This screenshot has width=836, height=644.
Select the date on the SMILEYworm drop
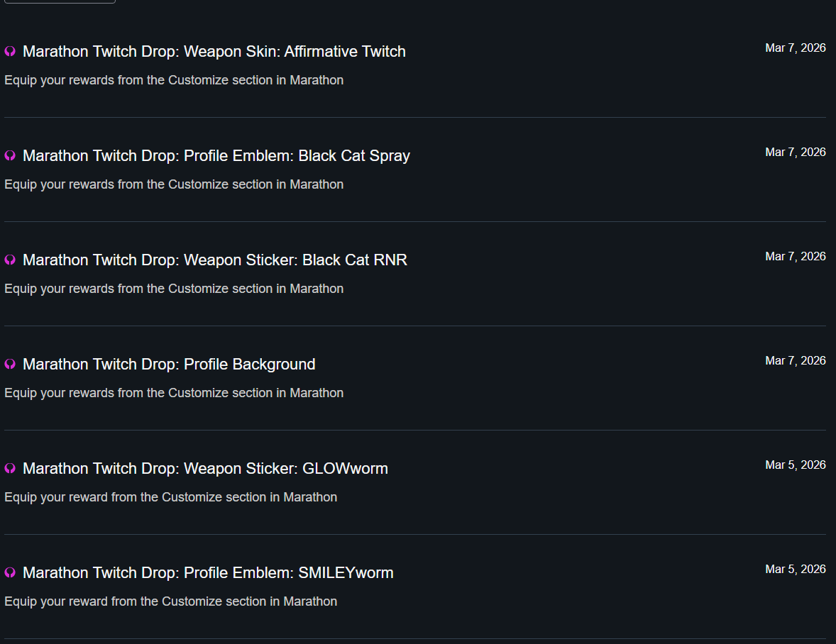tap(795, 570)
